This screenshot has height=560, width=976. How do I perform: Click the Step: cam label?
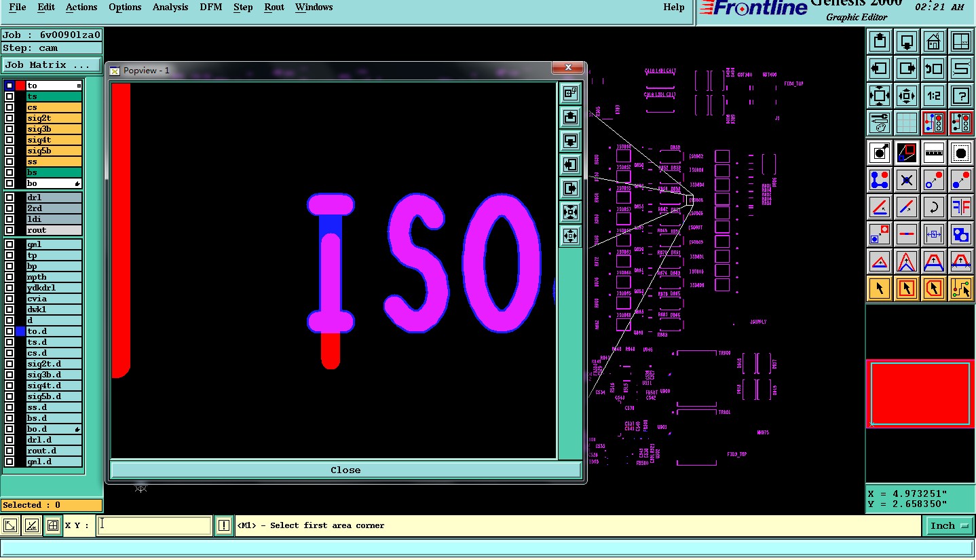[x=52, y=48]
